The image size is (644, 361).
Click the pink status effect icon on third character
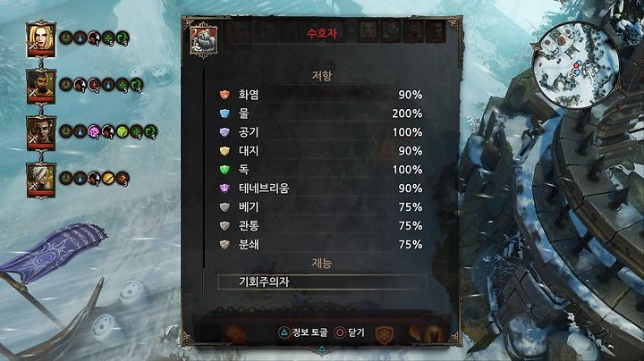point(94,131)
